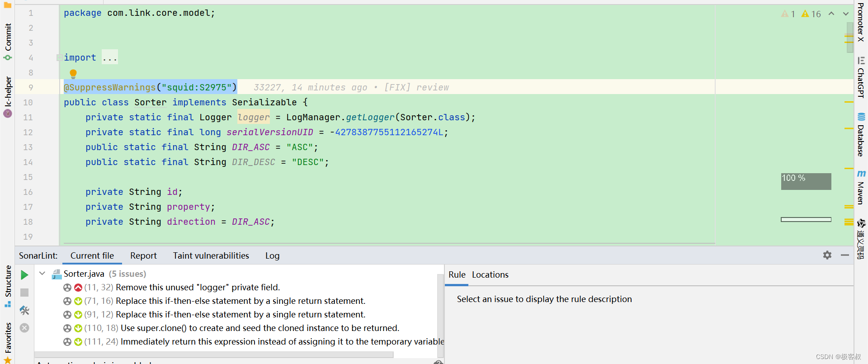
Task: Click the folded import ellipsis
Action: pyautogui.click(x=109, y=57)
